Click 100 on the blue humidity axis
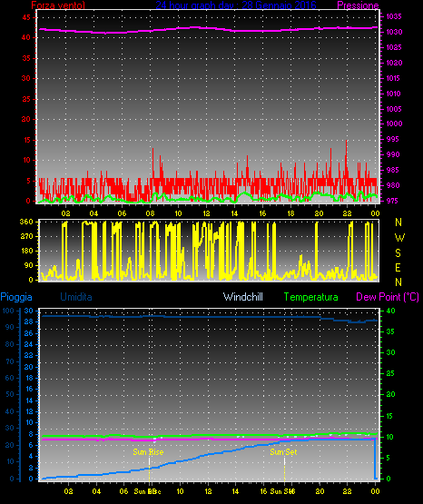The width and height of the screenshot is (423, 504). point(8,311)
